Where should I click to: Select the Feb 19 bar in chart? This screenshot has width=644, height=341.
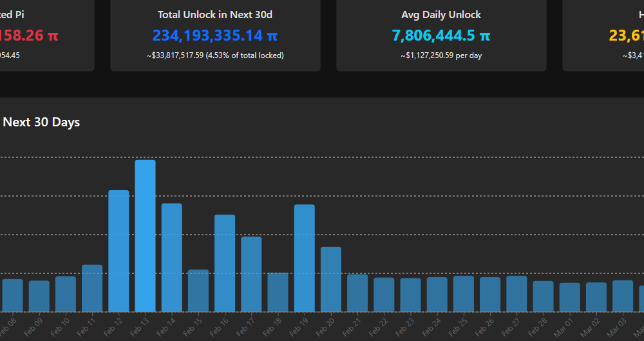coord(305,258)
